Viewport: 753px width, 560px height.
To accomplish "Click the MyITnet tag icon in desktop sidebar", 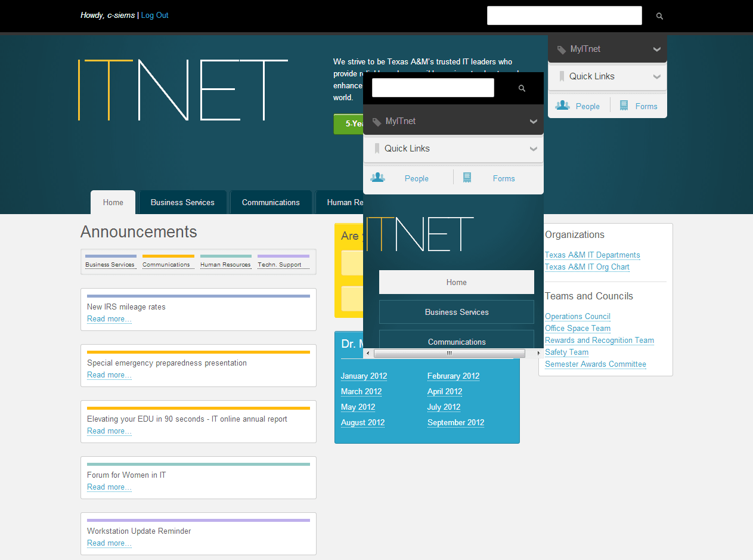I will [x=561, y=49].
